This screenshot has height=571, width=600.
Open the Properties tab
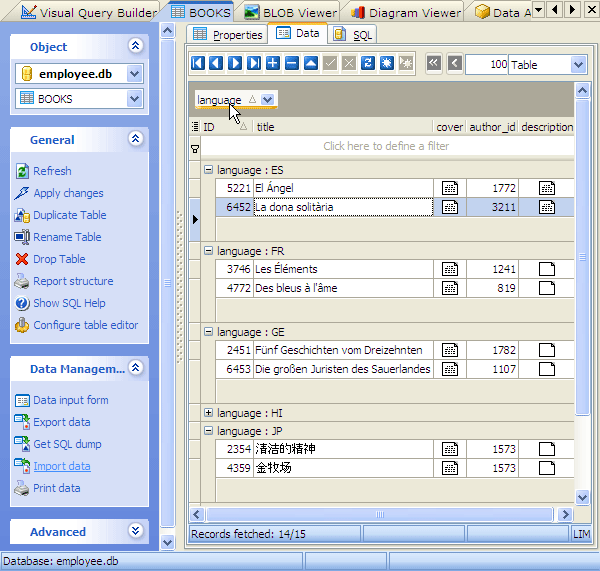pyautogui.click(x=228, y=35)
